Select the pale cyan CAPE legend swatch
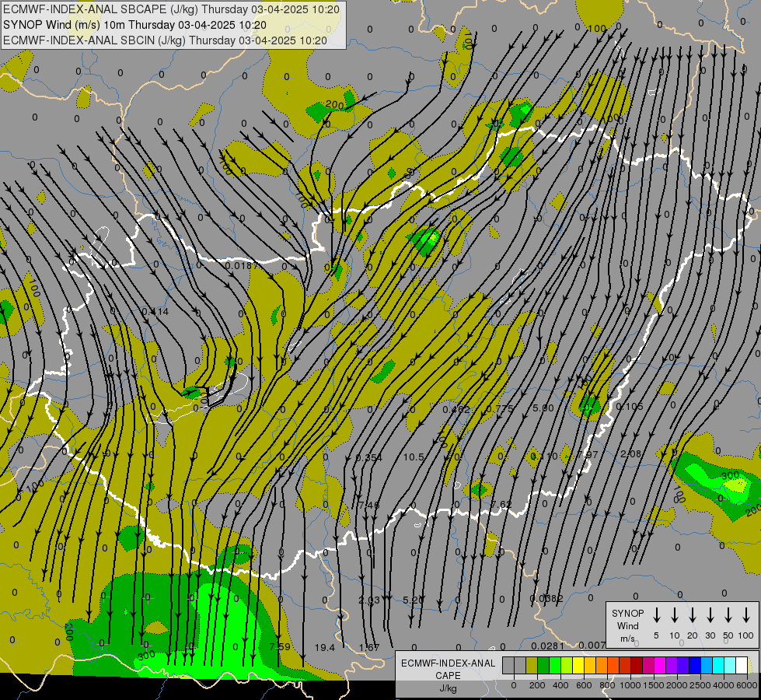The image size is (761, 700). pos(729,665)
